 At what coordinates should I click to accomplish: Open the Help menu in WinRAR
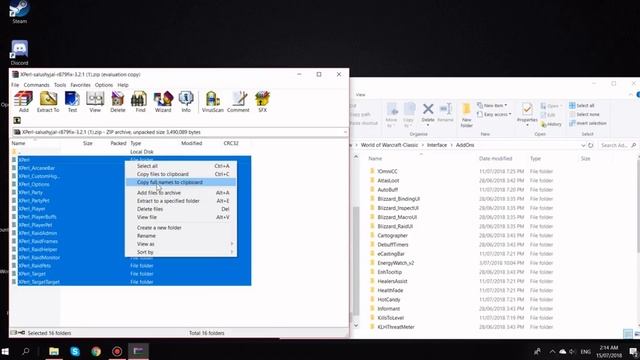(123, 85)
